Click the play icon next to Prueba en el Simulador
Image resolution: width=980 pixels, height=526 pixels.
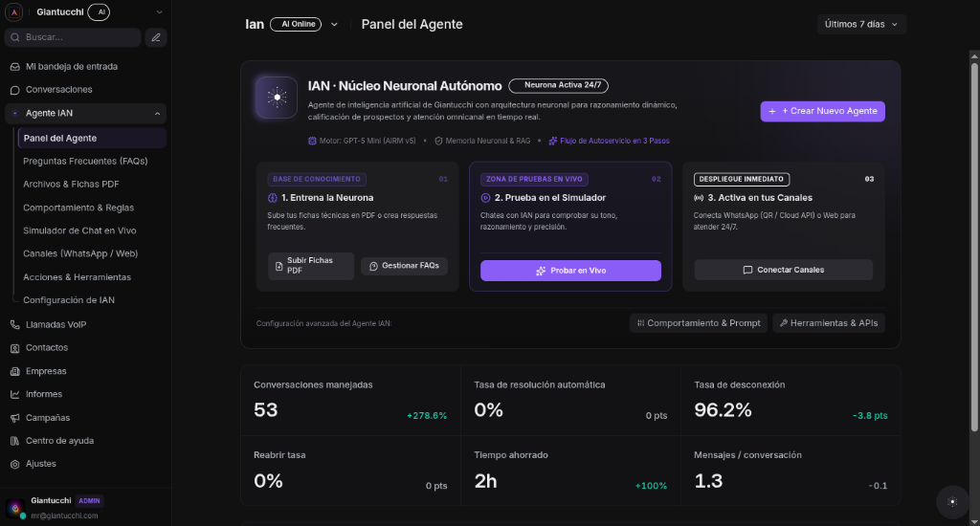485,198
